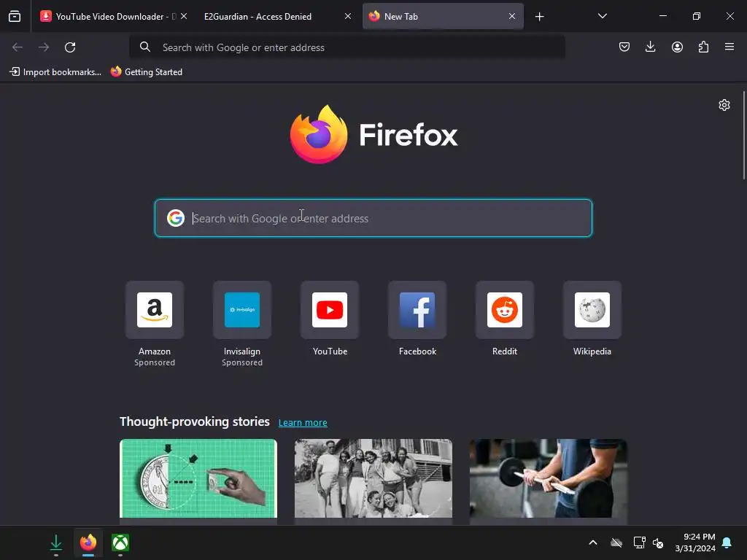This screenshot has height=560, width=747.
Task: Open the Getting Started bookmark
Action: (x=146, y=72)
